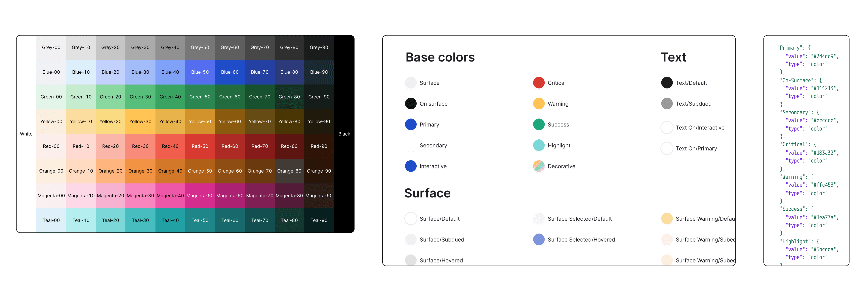This screenshot has height=283, width=868.
Task: Click the striped Decorative circle icon
Action: pyautogui.click(x=538, y=166)
